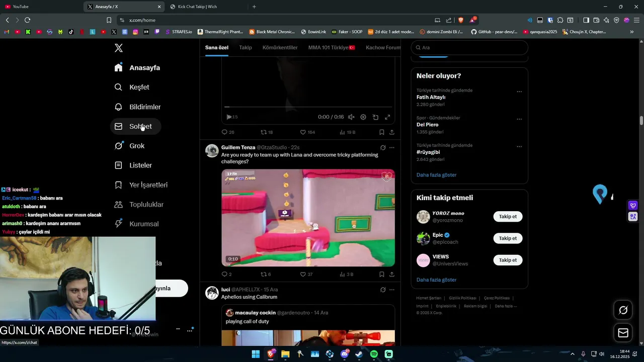Screen dimensions: 644x362
Task: Click Brave Shields lion icon
Action: pyautogui.click(x=460, y=20)
